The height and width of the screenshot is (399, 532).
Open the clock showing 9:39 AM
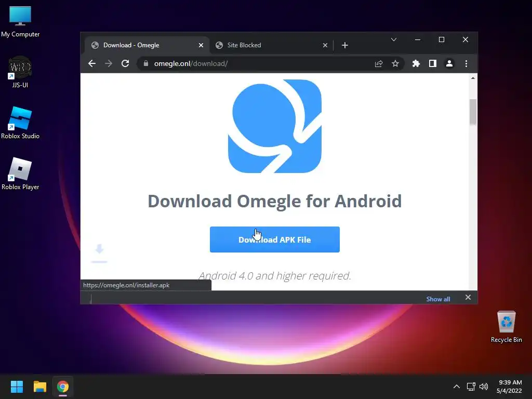pyautogui.click(x=509, y=387)
